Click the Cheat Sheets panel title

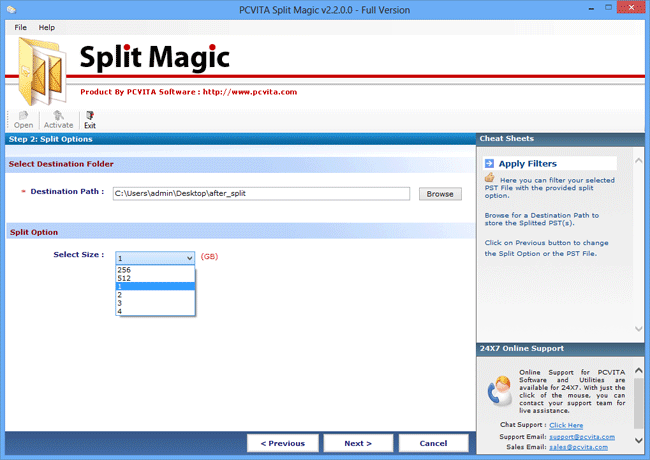coord(507,138)
